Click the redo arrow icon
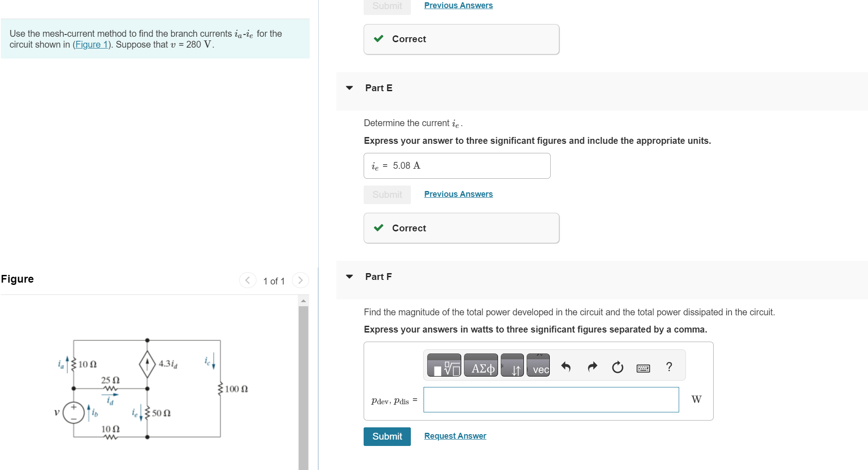This screenshot has width=868, height=470. coord(592,367)
